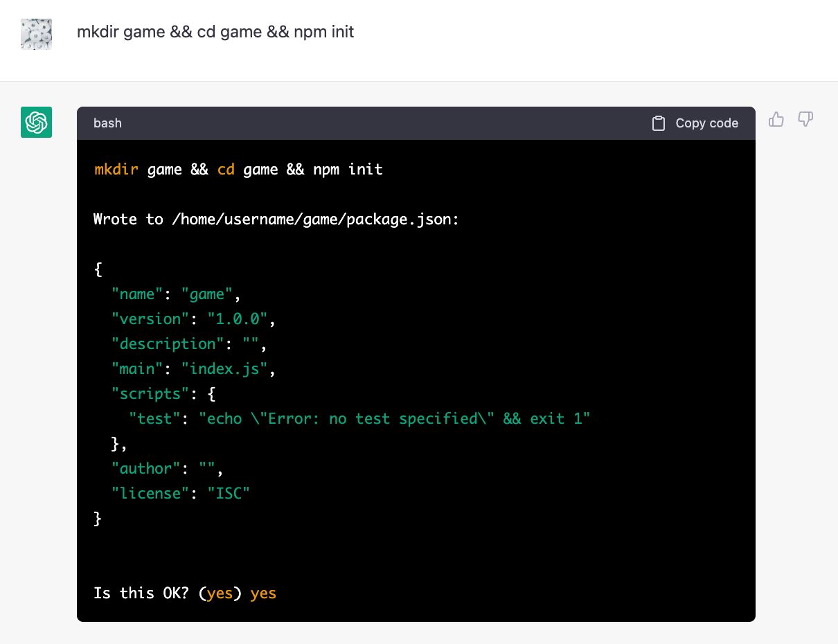838x644 pixels.
Task: Click the thumbs up feedback icon
Action: click(x=776, y=120)
